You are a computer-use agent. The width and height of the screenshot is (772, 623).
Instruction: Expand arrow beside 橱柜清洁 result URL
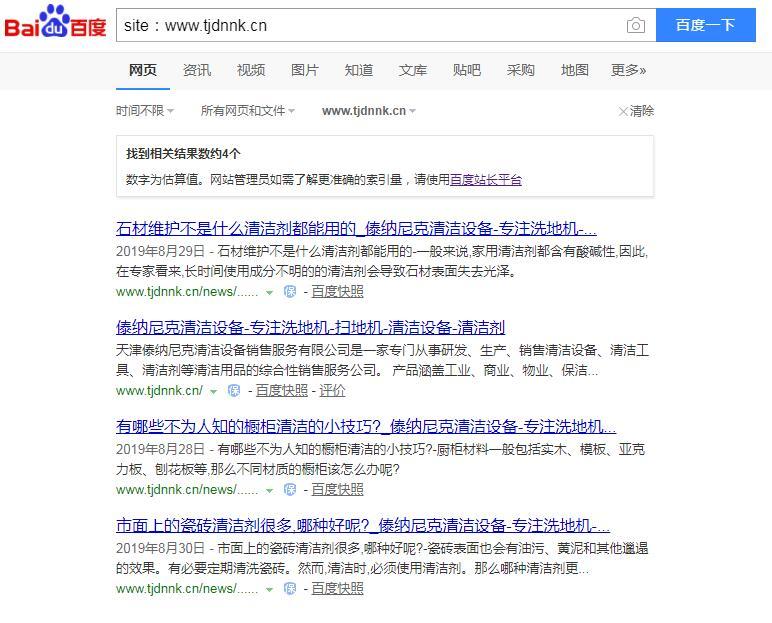click(269, 491)
